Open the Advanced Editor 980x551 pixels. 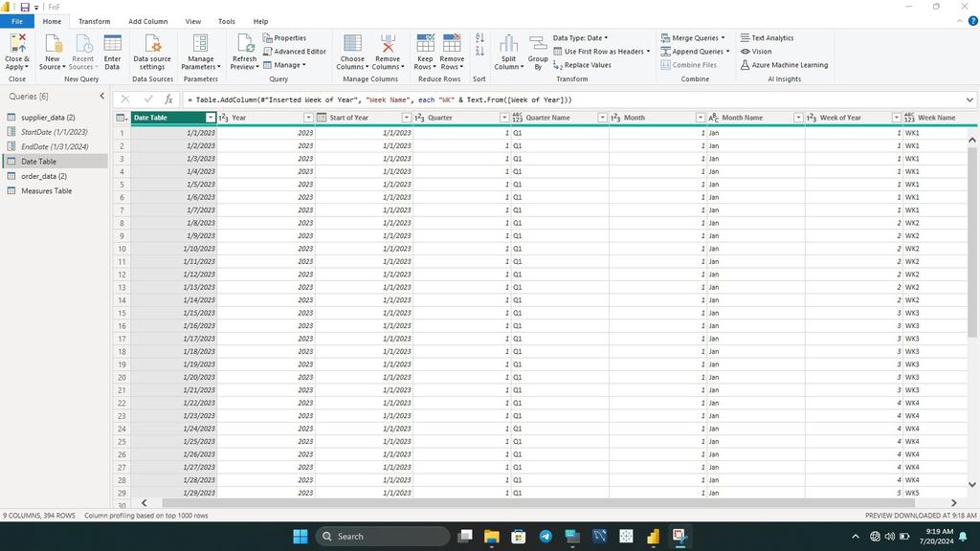pos(297,51)
